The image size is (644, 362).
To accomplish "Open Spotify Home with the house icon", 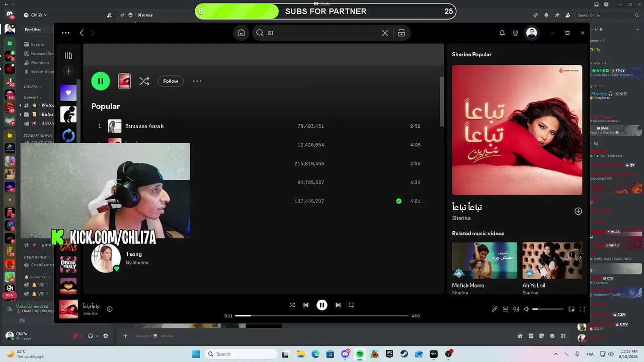I will click(241, 33).
